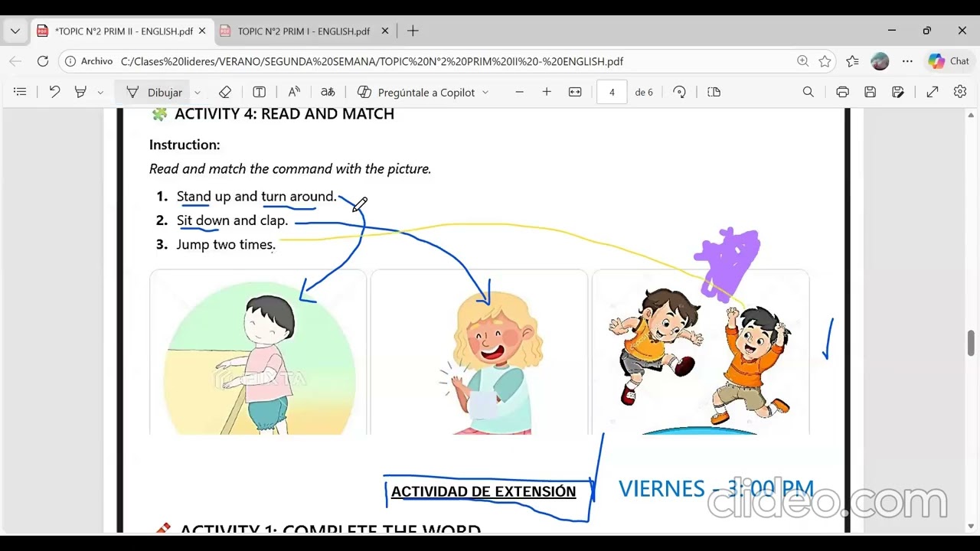Save the PDF document
The height and width of the screenshot is (551, 980).
870,92
